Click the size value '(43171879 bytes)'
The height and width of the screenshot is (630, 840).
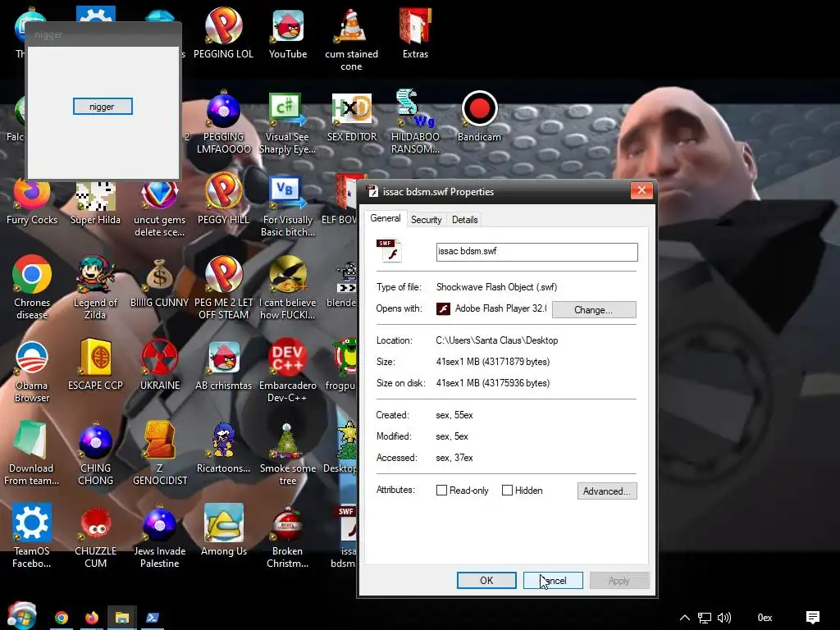[x=517, y=362]
